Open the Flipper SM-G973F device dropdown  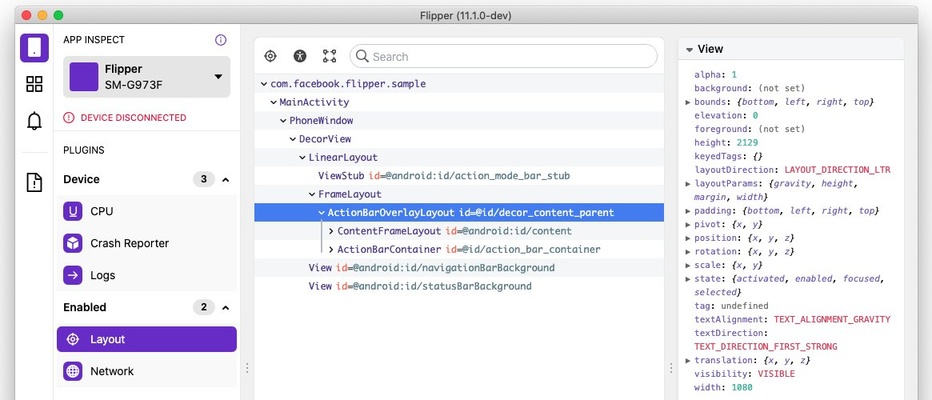point(147,77)
